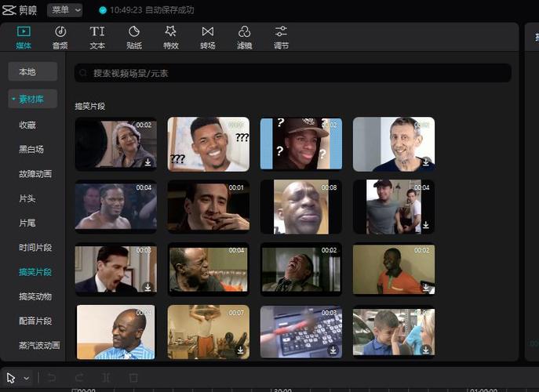Download the keyboard smashing clip

point(333,350)
